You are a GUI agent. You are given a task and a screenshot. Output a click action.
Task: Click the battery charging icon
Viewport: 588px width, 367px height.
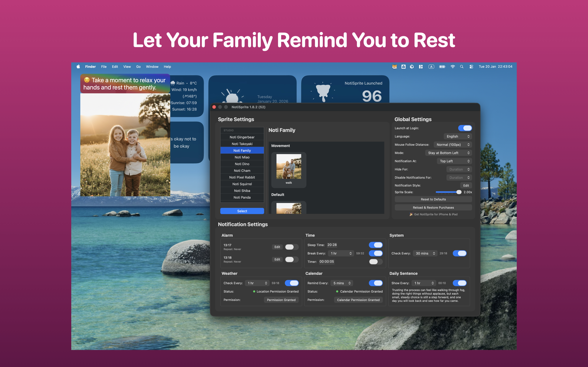point(442,66)
